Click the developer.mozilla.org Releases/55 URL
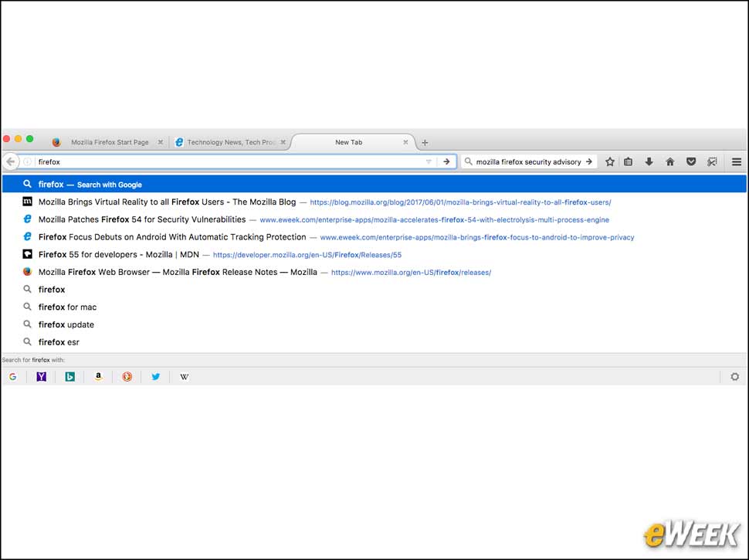This screenshot has width=749, height=560. [307, 255]
